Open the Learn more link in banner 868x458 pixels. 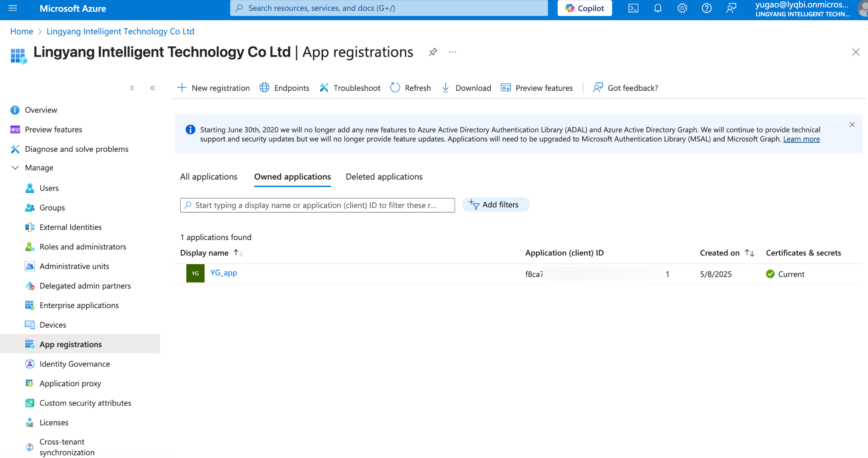coord(801,139)
